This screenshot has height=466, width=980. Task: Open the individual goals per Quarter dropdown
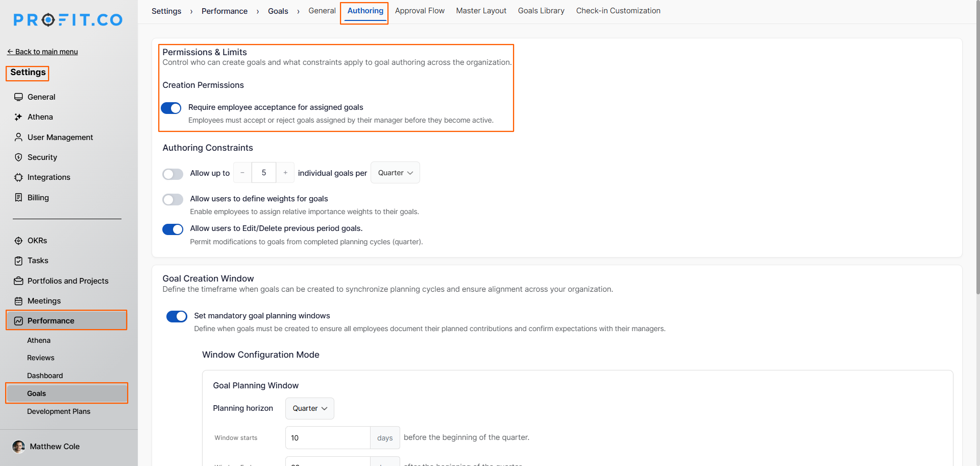point(395,173)
